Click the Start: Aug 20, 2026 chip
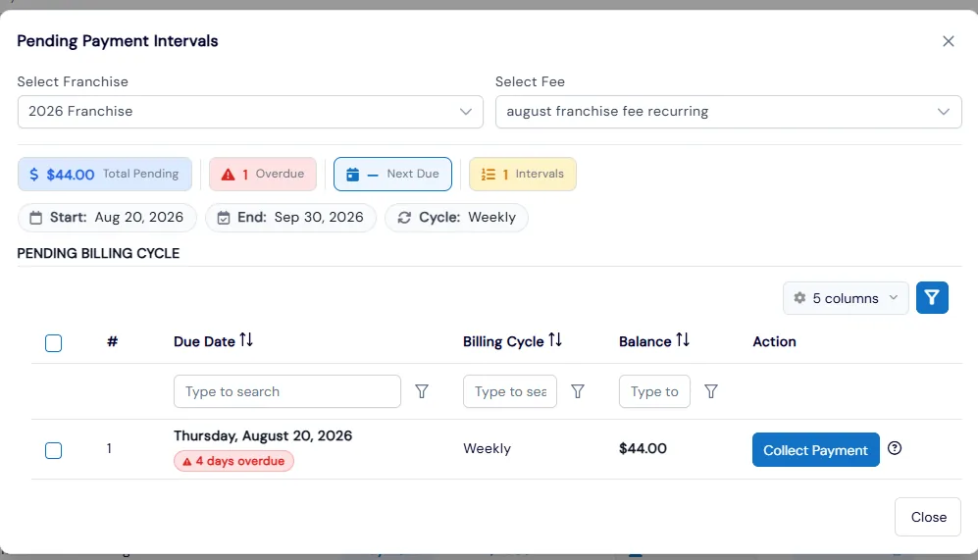Image resolution: width=978 pixels, height=560 pixels. (x=107, y=218)
